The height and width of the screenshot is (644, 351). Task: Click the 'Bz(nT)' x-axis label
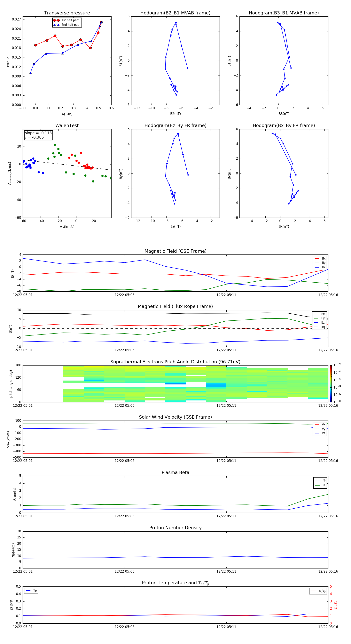[175, 227]
